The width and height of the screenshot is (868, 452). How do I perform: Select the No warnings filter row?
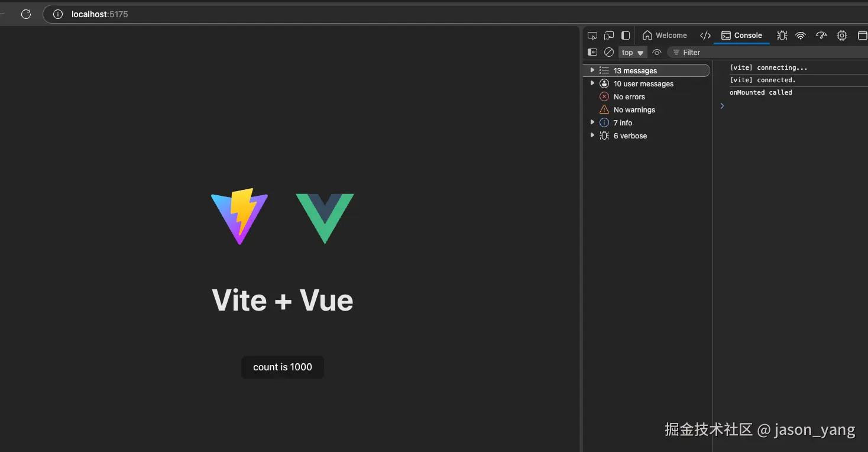[x=647, y=109]
